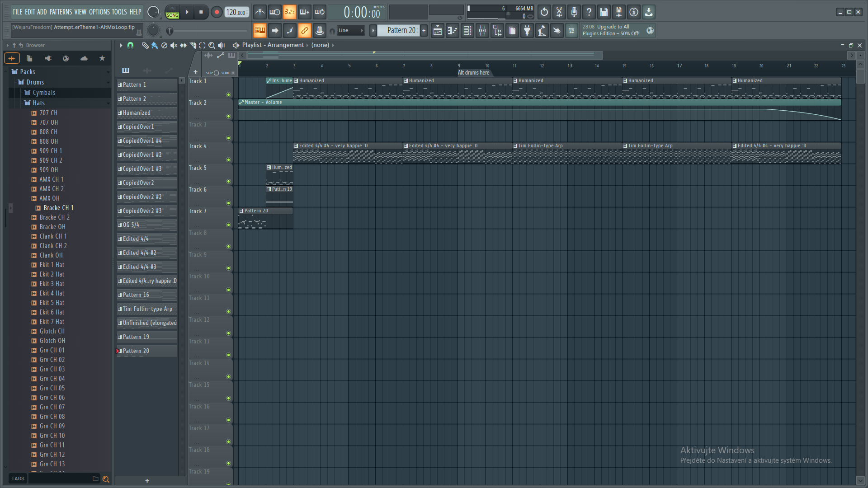Viewport: 868px width, 488px height.
Task: Add a new pattern with plus button
Action: point(424,31)
